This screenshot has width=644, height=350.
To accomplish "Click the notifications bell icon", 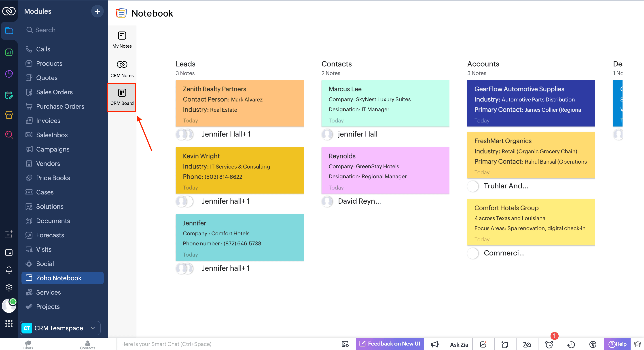I will point(9,270).
